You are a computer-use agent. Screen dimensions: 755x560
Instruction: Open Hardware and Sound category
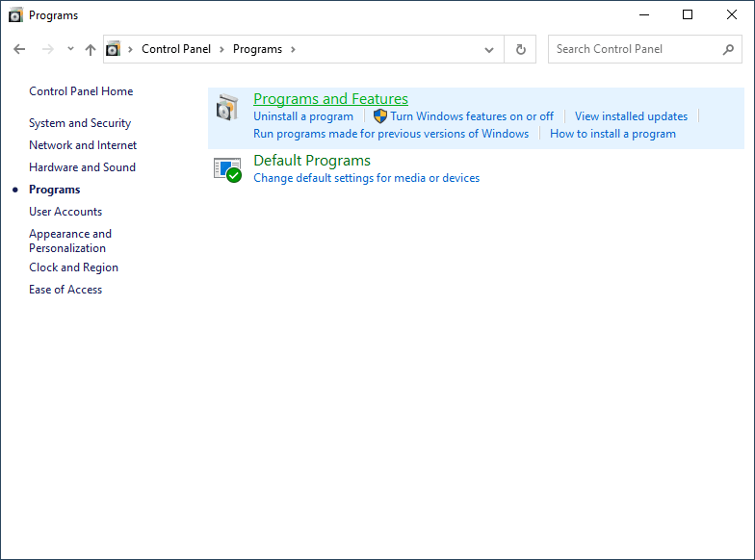(83, 167)
